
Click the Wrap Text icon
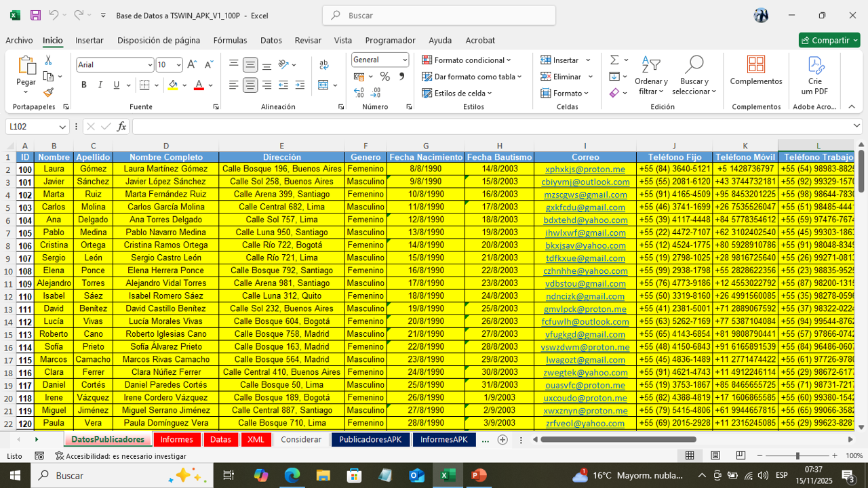[x=323, y=65]
